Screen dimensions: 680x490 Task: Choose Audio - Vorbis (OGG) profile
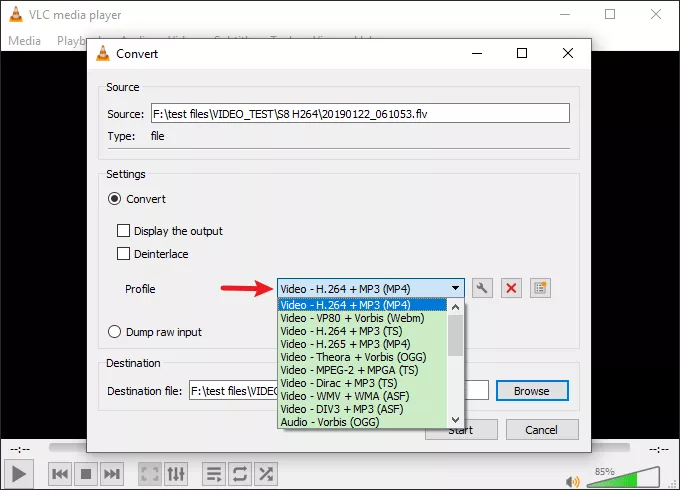[362, 421]
